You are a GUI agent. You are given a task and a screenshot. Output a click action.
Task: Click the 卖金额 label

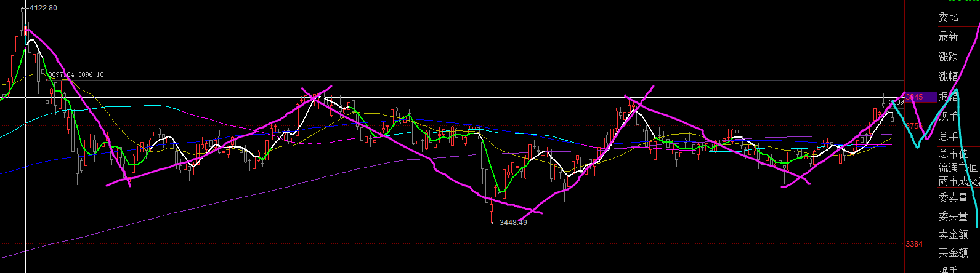pyautogui.click(x=953, y=234)
